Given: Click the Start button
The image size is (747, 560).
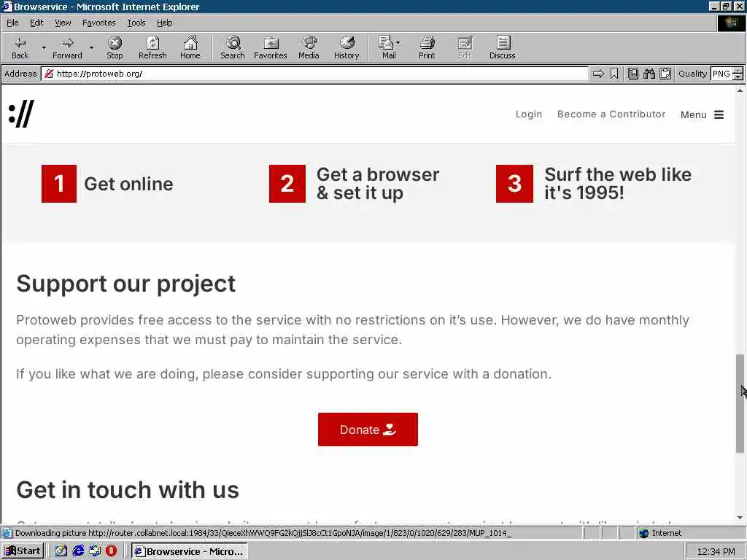Looking at the screenshot, I should coord(23,551).
